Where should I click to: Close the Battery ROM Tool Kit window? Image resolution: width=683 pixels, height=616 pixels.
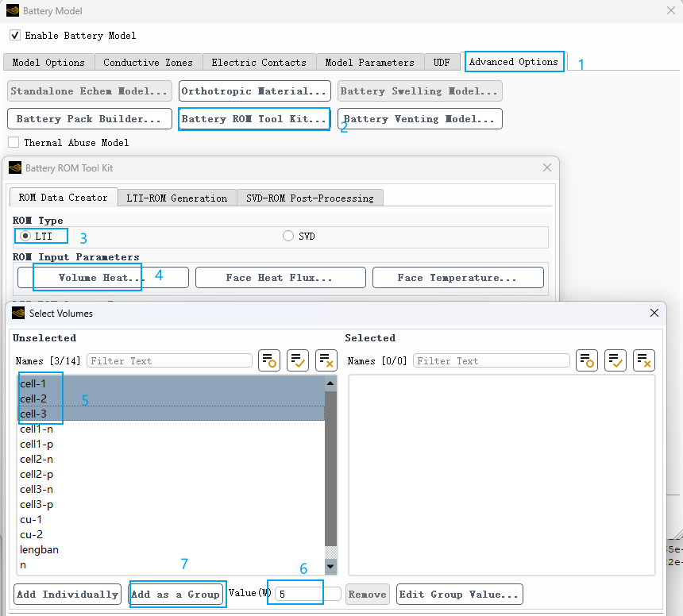(x=546, y=167)
